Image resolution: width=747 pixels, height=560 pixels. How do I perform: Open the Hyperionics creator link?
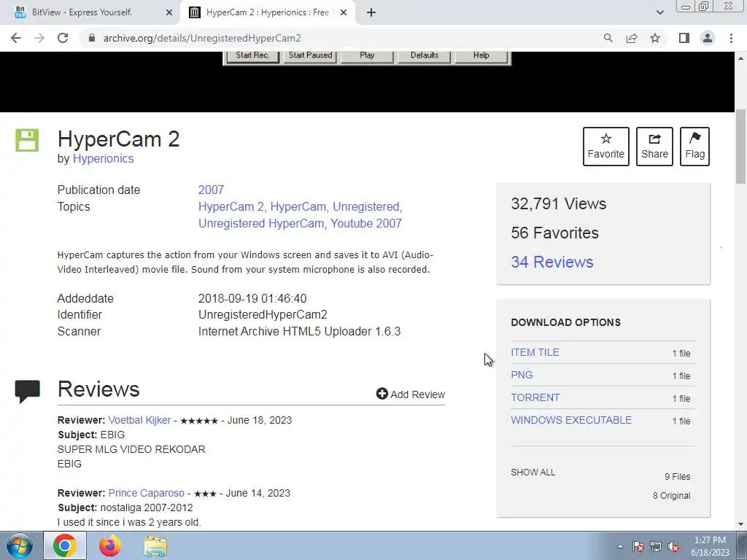pos(103,158)
